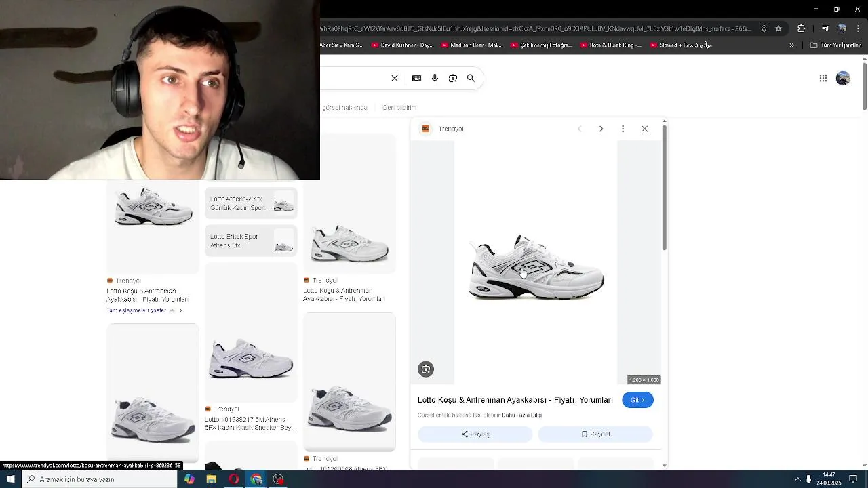Image resolution: width=868 pixels, height=488 pixels.
Task: Open the 'David Kushner - Day...' bookmark
Action: (x=401, y=45)
